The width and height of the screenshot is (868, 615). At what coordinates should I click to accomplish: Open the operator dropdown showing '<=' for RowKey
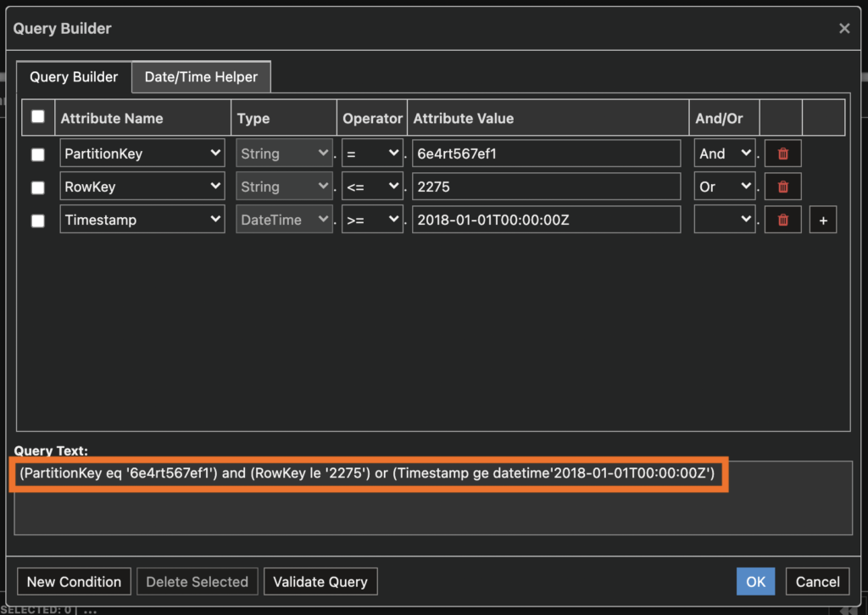pos(372,186)
